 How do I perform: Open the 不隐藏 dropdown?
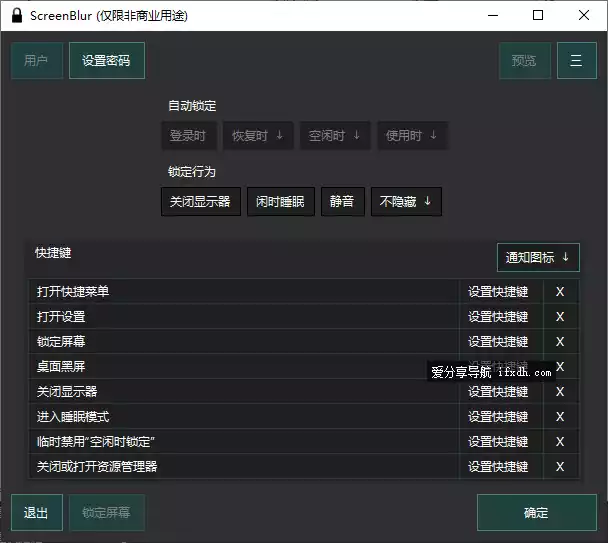406,201
